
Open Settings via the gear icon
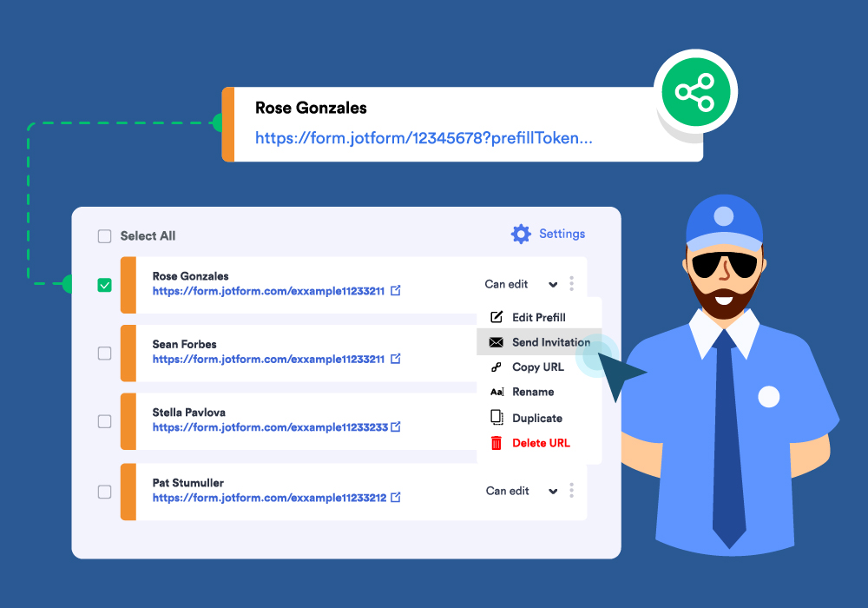pos(521,234)
